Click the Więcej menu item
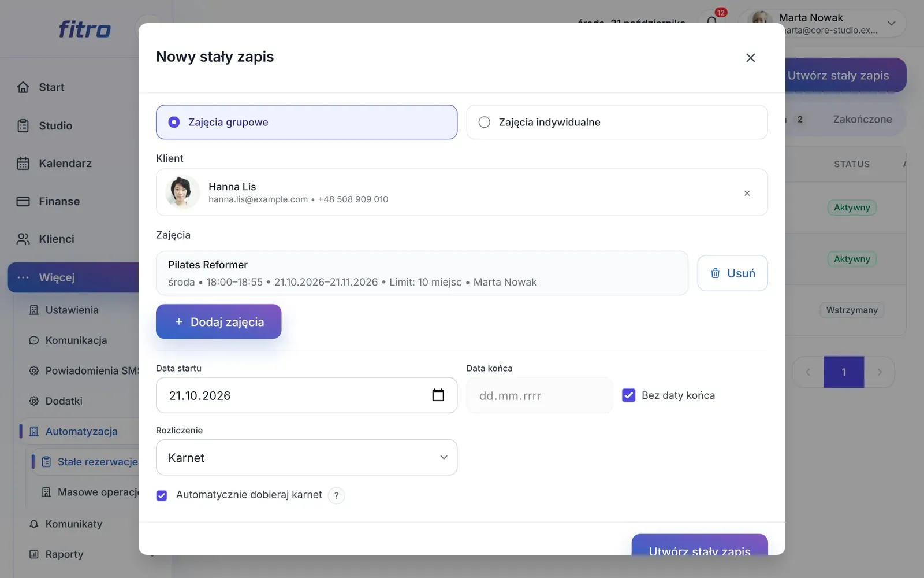 coord(73,277)
